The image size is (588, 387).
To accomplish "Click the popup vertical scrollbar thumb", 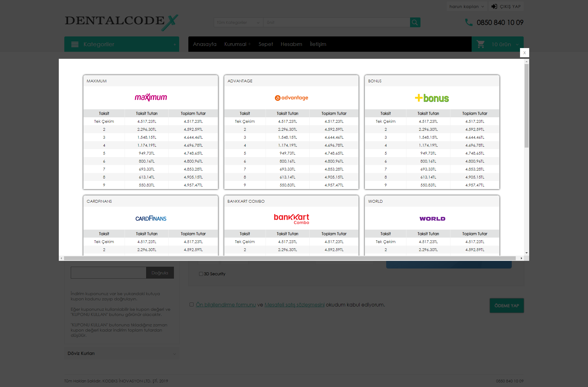I will pos(526,106).
